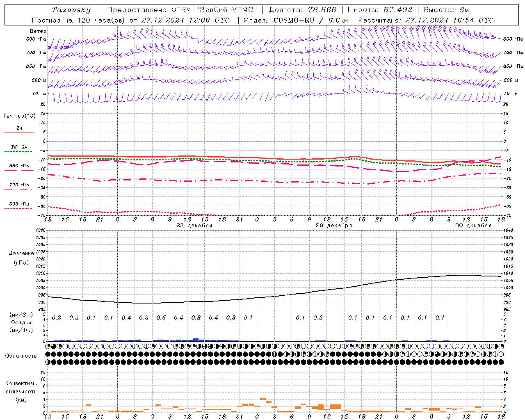Click the 'Осадки' precipitation label
525x420 pixels.
tap(21, 322)
